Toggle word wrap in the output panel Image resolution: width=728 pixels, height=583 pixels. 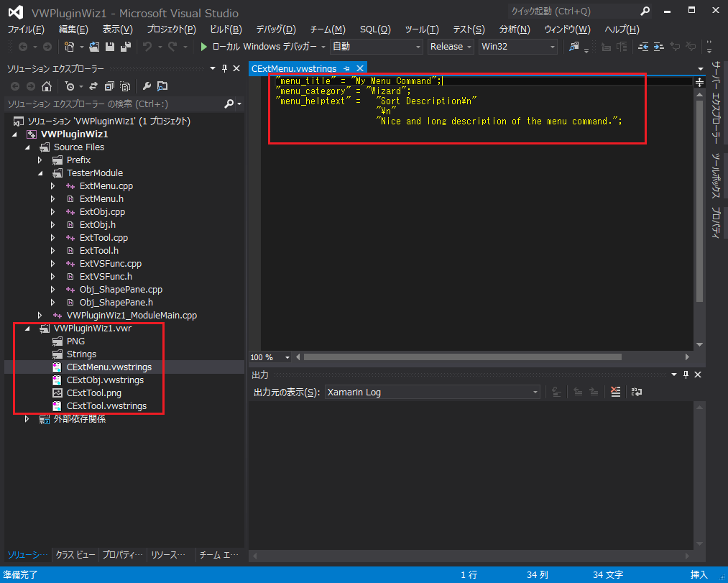coord(637,392)
